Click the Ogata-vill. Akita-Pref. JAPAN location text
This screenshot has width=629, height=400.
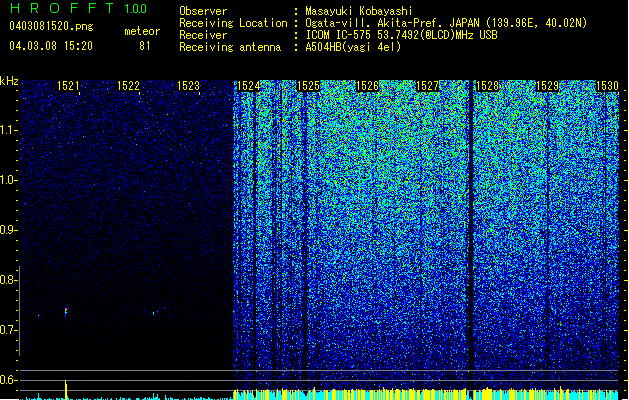446,23
